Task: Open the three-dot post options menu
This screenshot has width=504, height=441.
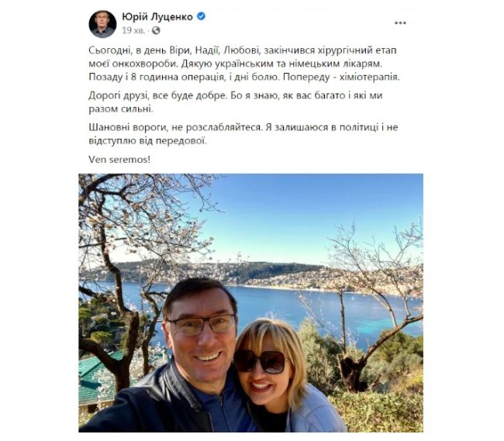Action: (400, 22)
